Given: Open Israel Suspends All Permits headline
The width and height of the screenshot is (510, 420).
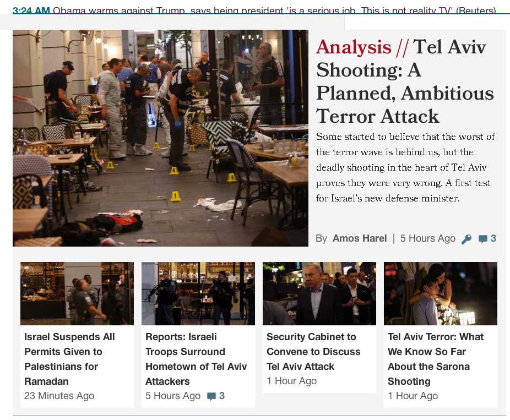Looking at the screenshot, I should [69, 359].
